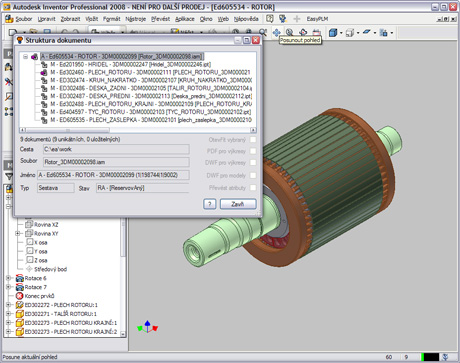Expand the ED302273 - PLECH ROTORU KRAJNÍ:2 node
The image size is (460, 363).
pyautogui.click(x=8, y=332)
